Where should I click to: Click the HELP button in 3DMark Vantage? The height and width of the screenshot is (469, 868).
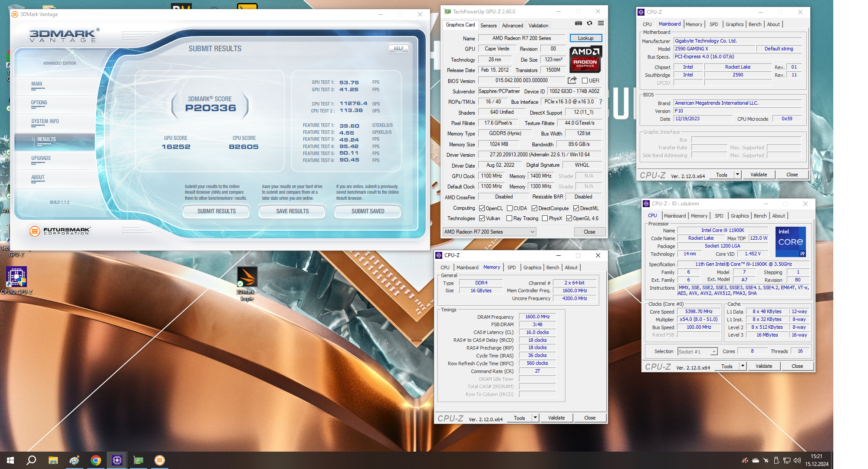tap(398, 49)
